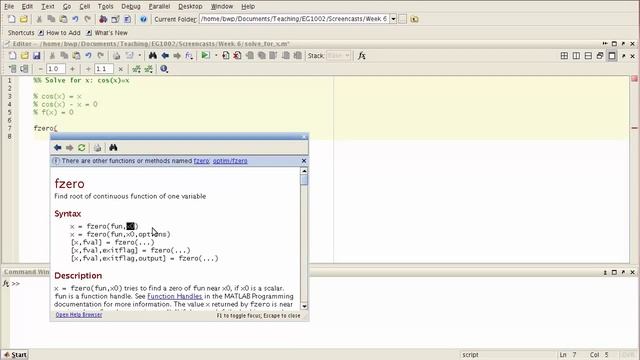The height and width of the screenshot is (360, 640).
Task: Click the 1.0 decrement value field
Action: (x=56, y=69)
